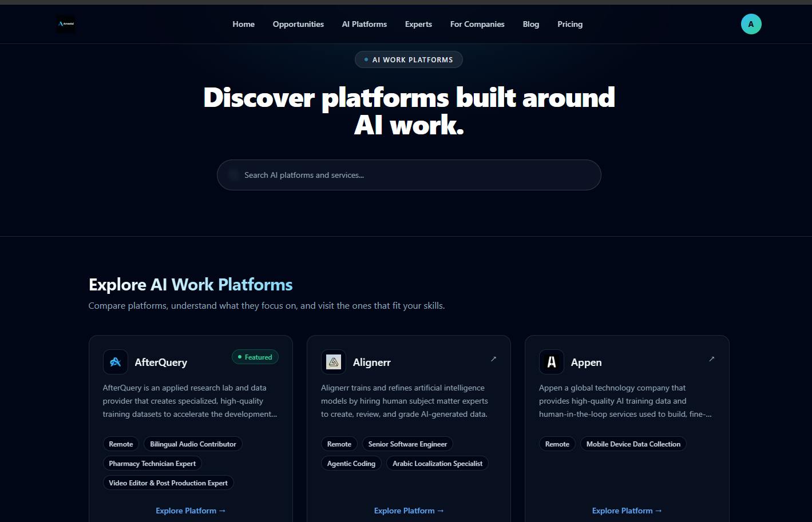Viewport: 812px width, 522px height.
Task: Open Alignerr external link arrow
Action: 494,359
